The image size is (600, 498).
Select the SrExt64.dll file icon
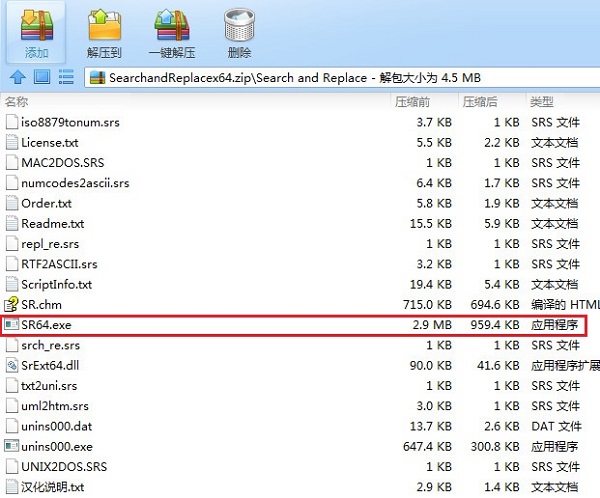[12, 365]
